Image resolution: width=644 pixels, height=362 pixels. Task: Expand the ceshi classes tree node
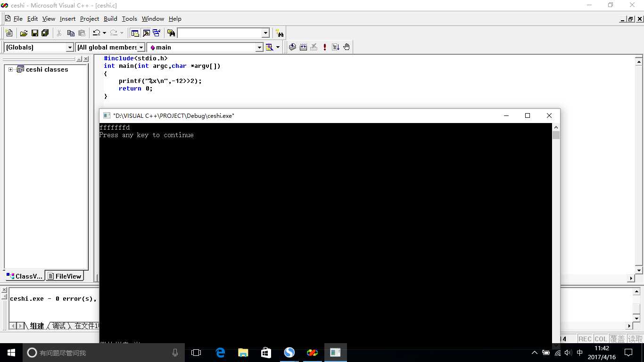click(10, 69)
